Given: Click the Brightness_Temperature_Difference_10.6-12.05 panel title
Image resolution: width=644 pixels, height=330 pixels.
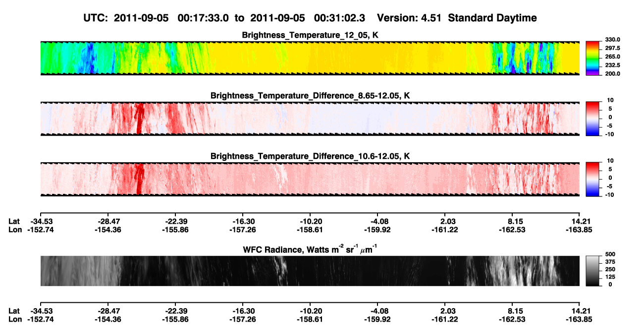Looking at the screenshot, I should point(310,156).
